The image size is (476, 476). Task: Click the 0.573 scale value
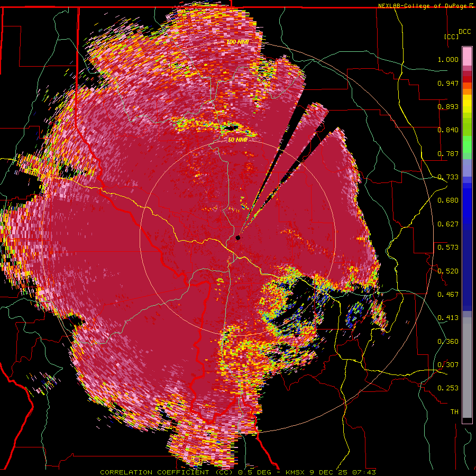pos(448,248)
